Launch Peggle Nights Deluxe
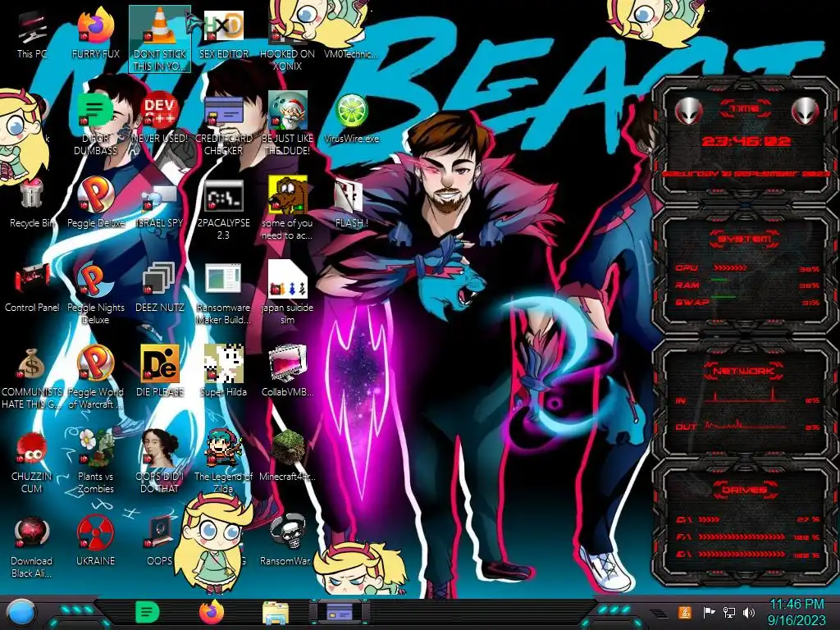 [96, 294]
